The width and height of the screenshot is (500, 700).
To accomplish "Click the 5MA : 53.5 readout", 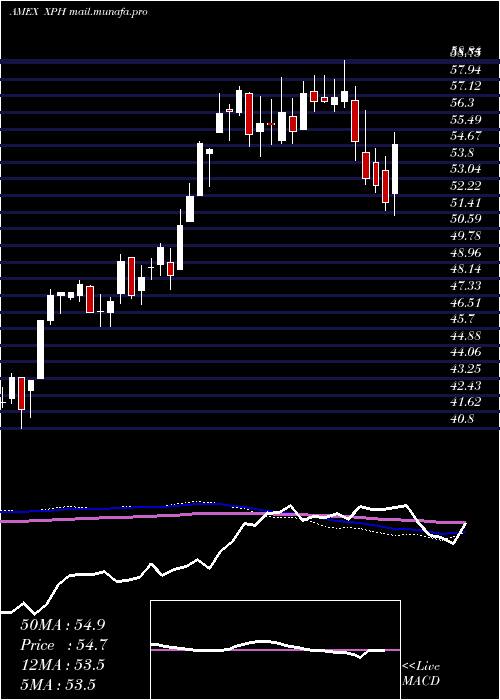I will (58, 685).
